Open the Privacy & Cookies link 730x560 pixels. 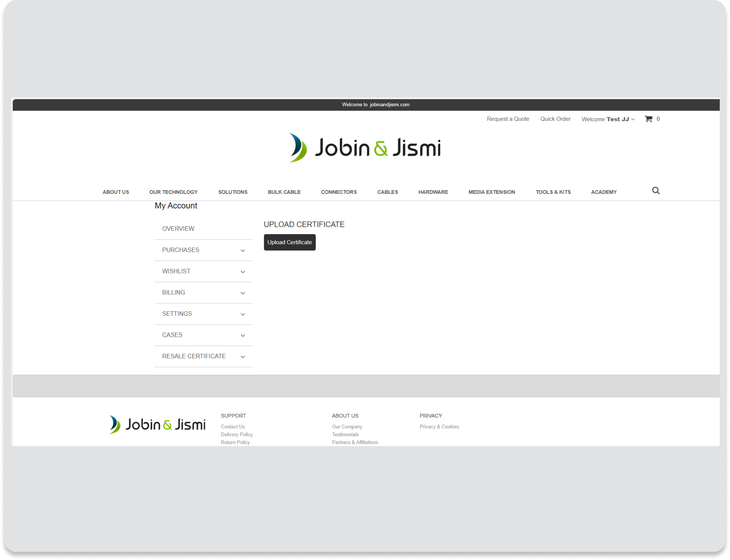click(439, 427)
